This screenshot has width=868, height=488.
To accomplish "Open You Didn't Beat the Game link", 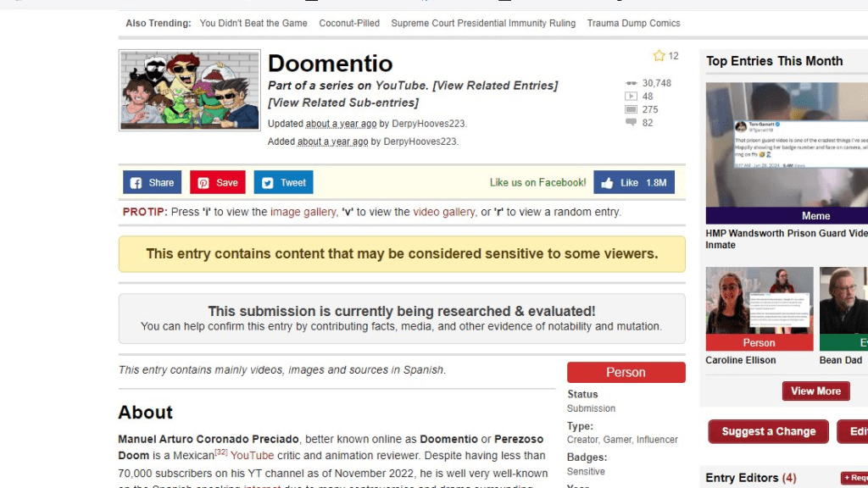I will tap(253, 23).
